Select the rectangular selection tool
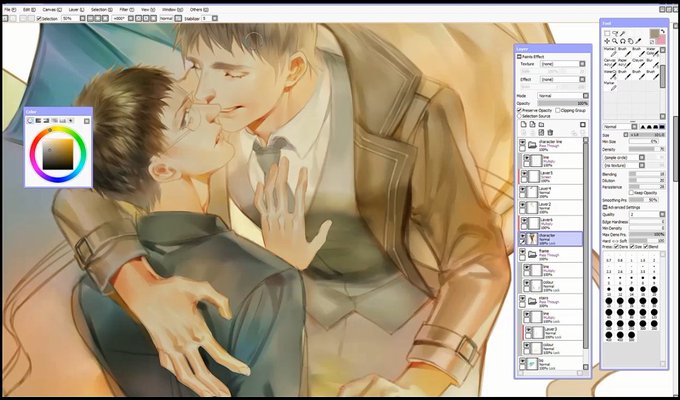Image resolution: width=680 pixels, height=400 pixels. [x=607, y=33]
